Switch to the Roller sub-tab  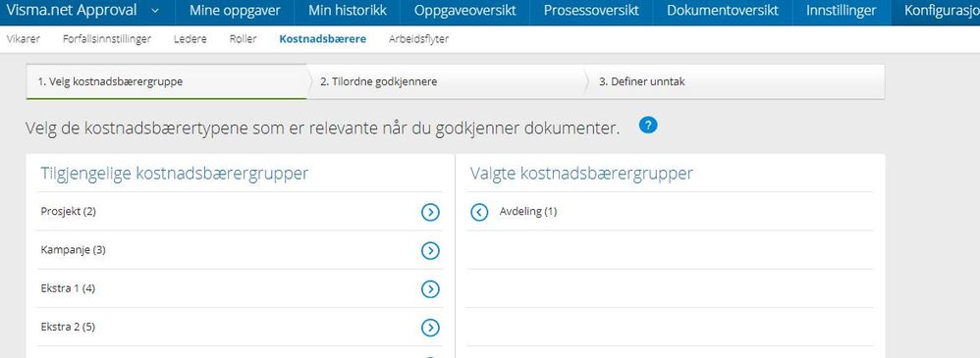pyautogui.click(x=244, y=39)
